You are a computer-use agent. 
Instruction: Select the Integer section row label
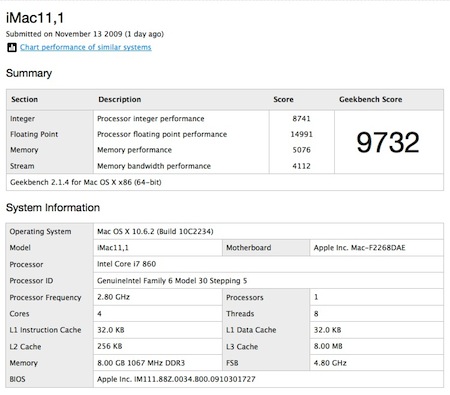[x=22, y=119]
